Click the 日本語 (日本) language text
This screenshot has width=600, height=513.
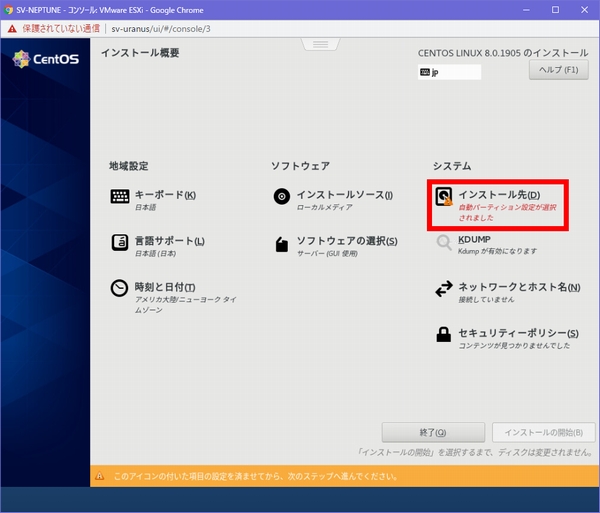click(155, 254)
